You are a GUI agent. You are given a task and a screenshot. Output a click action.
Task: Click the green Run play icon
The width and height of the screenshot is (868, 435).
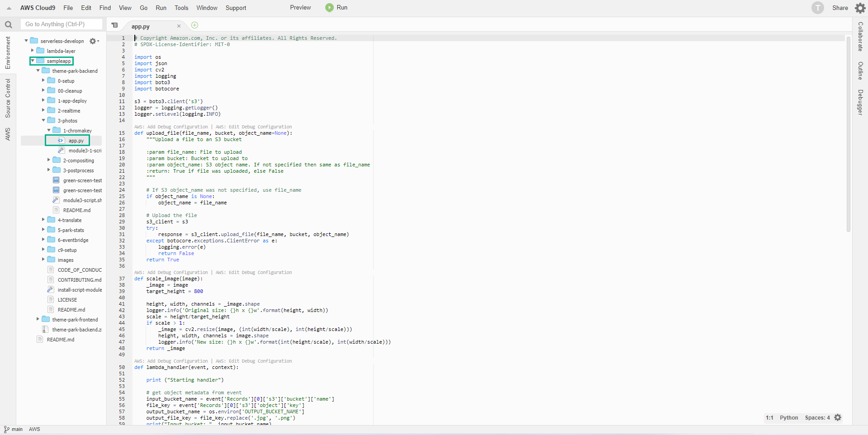(x=329, y=8)
